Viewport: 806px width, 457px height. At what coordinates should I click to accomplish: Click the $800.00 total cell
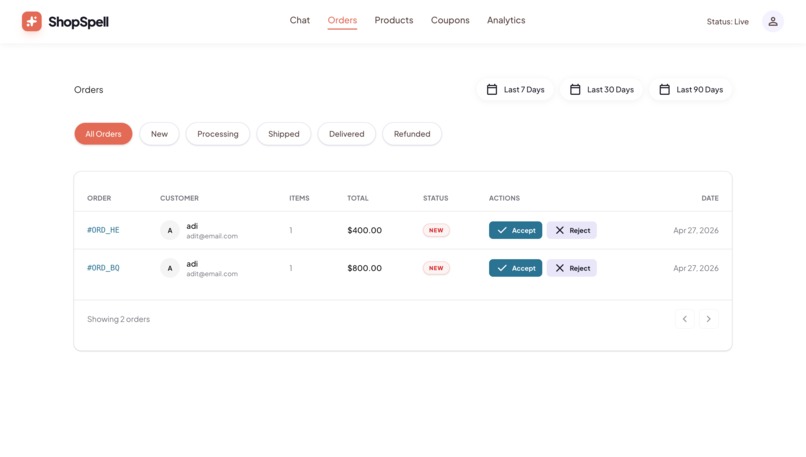click(x=364, y=268)
